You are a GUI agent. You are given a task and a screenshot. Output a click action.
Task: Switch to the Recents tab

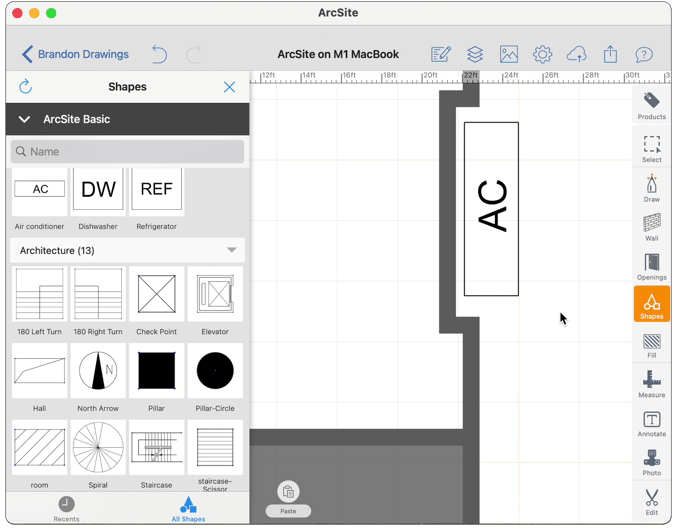tap(66, 508)
